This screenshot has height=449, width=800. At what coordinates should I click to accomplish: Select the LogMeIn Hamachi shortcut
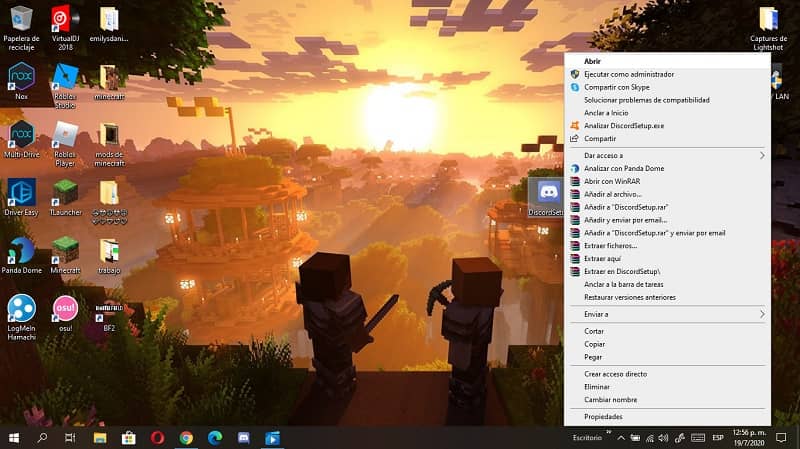[21, 317]
